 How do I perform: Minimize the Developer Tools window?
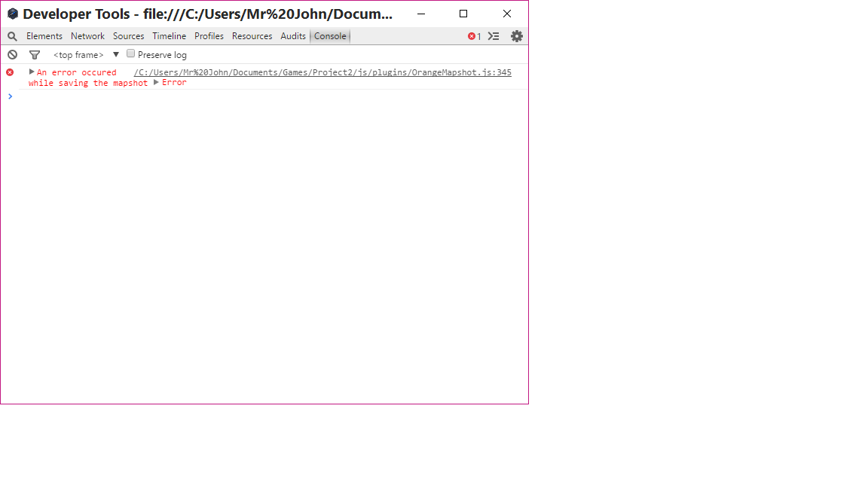pyautogui.click(x=421, y=14)
